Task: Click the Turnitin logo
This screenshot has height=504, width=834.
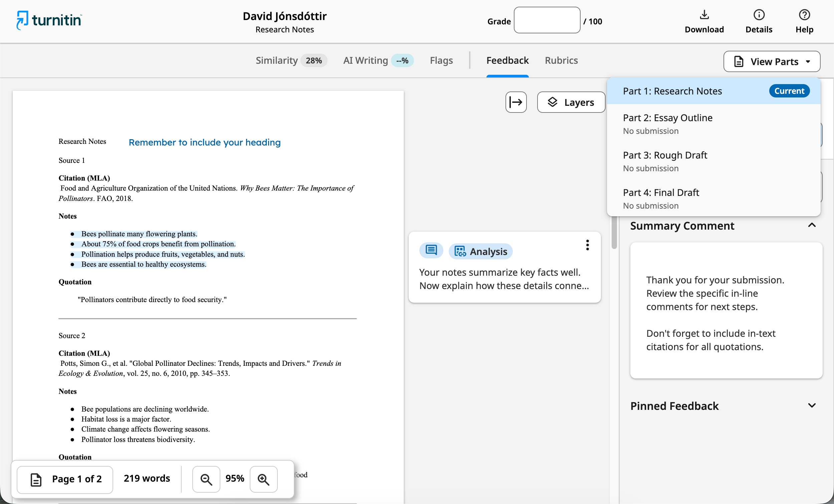Action: click(49, 20)
